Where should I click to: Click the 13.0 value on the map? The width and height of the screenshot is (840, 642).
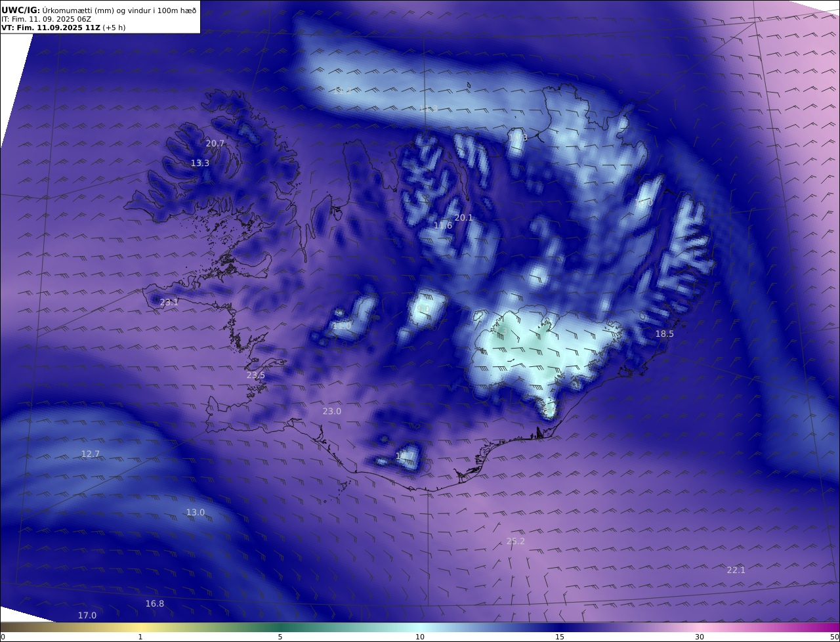coord(196,512)
